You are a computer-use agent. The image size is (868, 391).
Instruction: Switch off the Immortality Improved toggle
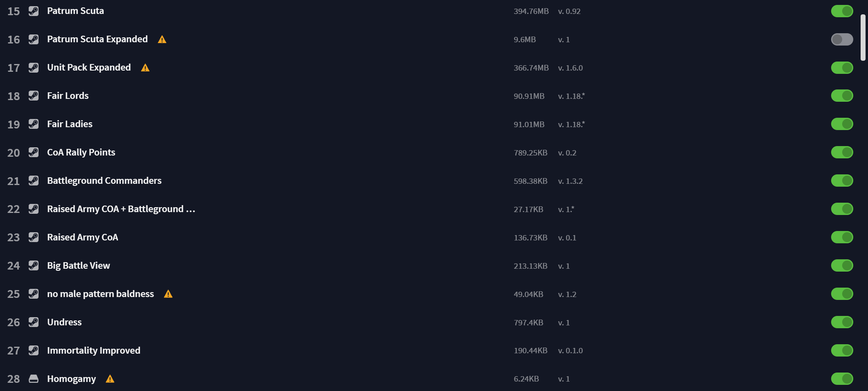(x=842, y=350)
